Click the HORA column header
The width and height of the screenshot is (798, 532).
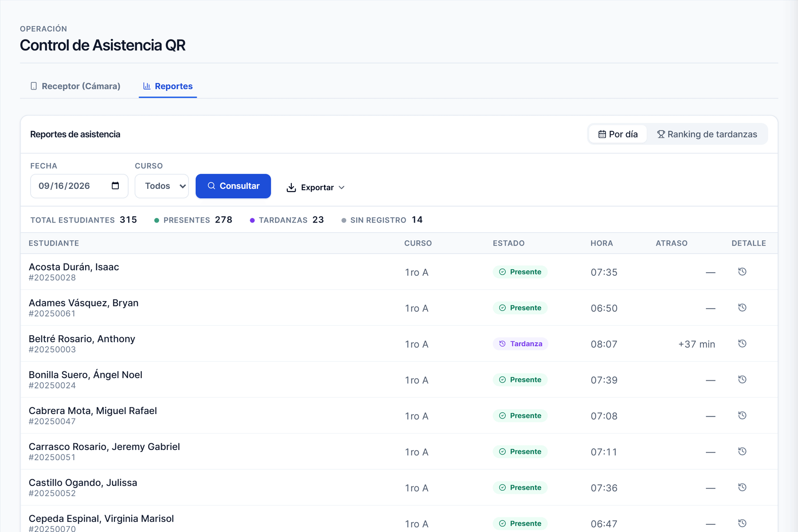[x=602, y=243]
